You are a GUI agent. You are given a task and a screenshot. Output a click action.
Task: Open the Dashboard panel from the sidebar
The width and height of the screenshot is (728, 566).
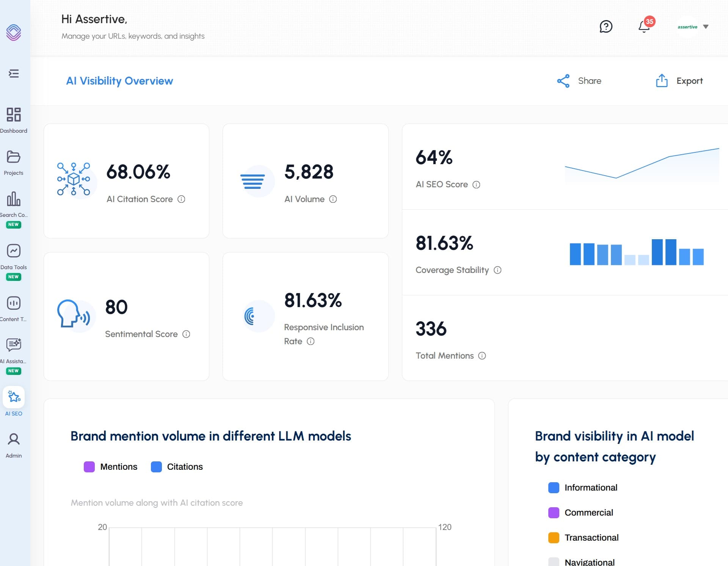coord(14,119)
